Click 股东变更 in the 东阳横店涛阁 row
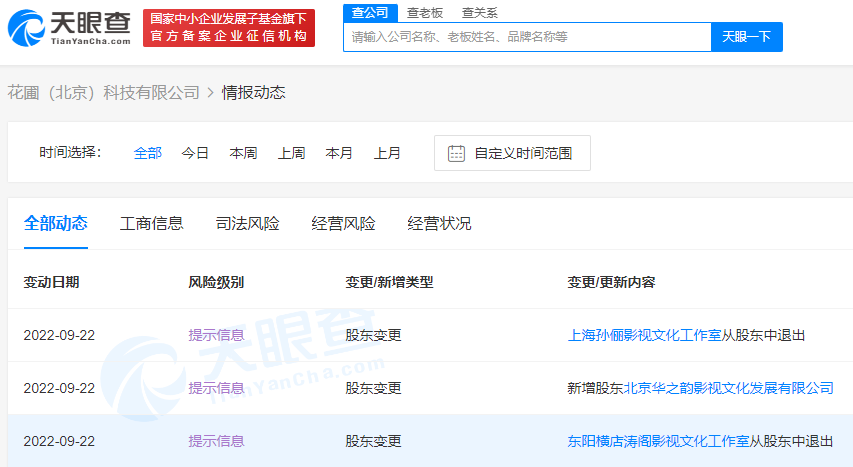Screen dimensions: 853x467 pyautogui.click(x=373, y=441)
